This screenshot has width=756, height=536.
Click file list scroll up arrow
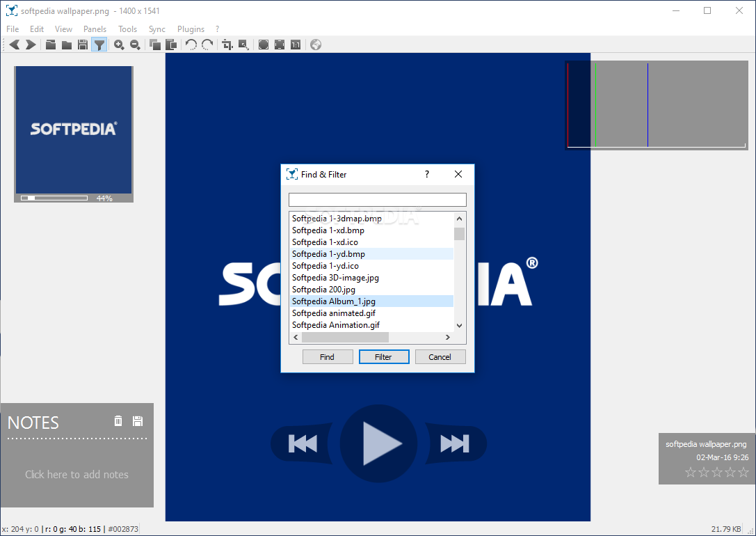pos(460,219)
